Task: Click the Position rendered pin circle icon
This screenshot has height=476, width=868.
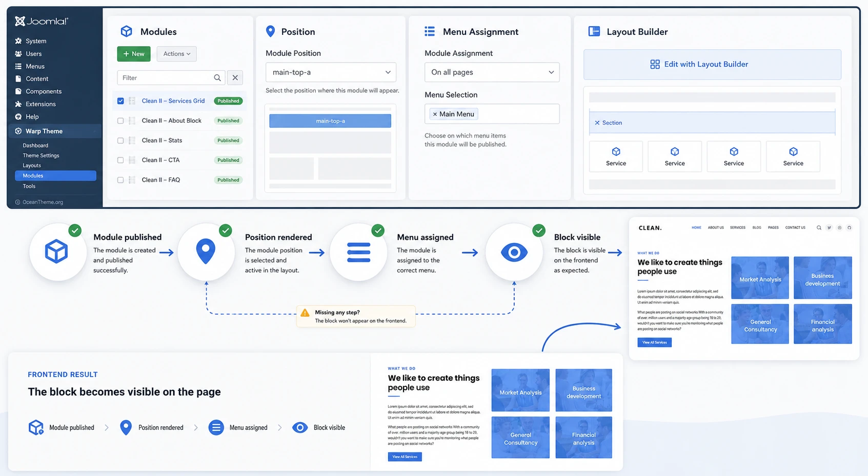Action: point(206,252)
